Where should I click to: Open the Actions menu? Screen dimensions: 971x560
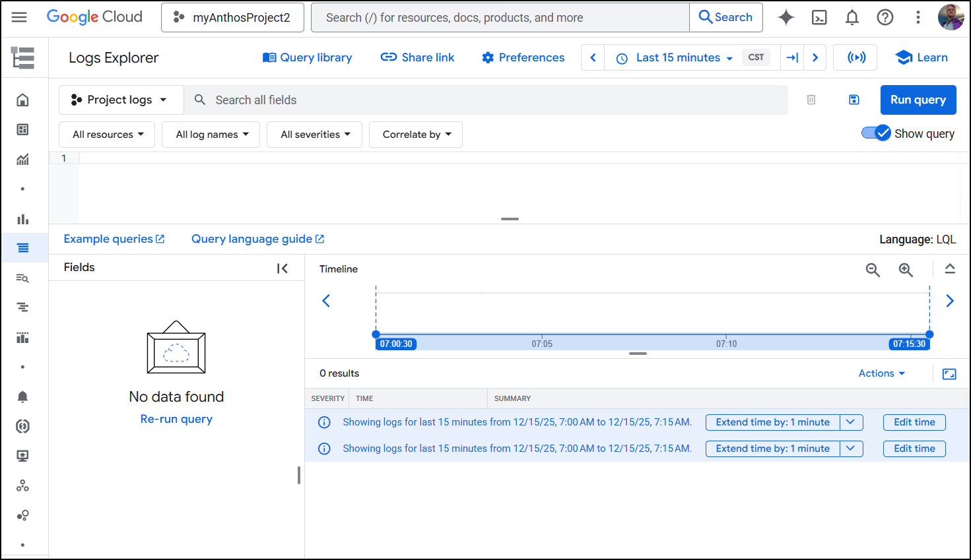(881, 373)
